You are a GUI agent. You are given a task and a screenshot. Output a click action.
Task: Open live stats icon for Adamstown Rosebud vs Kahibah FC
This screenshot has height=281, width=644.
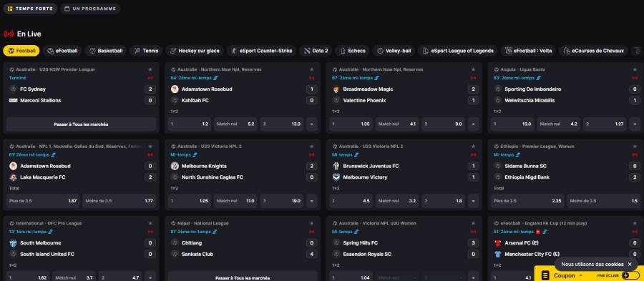[215, 78]
